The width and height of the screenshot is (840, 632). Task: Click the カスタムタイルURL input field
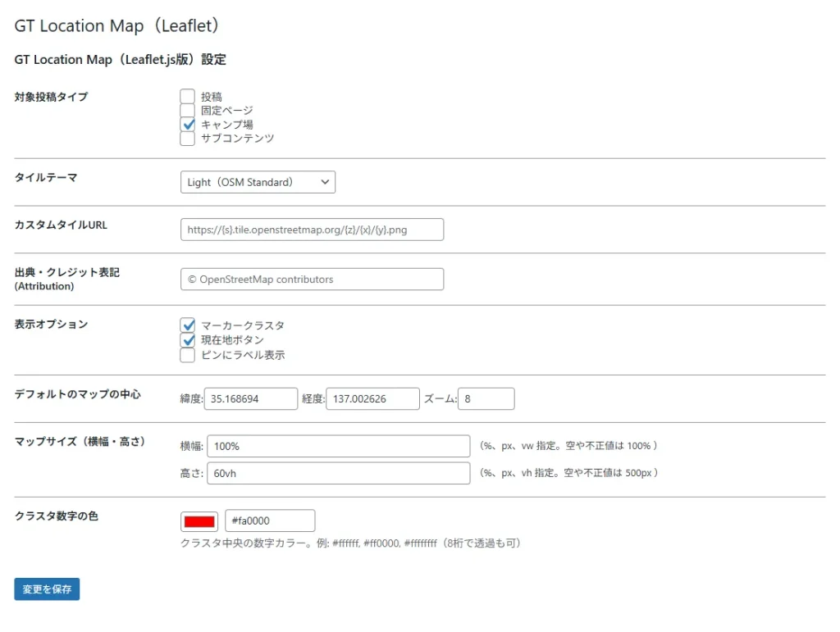click(x=312, y=230)
